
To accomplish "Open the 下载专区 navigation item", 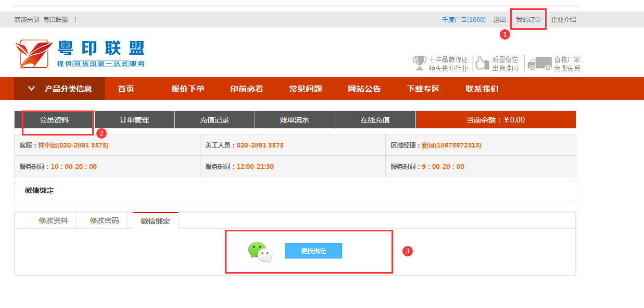I will coord(423,89).
